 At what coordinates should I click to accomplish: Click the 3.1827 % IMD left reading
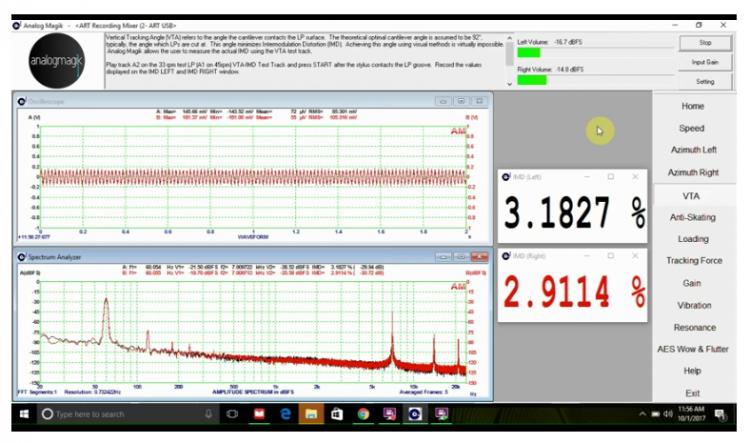(x=574, y=212)
